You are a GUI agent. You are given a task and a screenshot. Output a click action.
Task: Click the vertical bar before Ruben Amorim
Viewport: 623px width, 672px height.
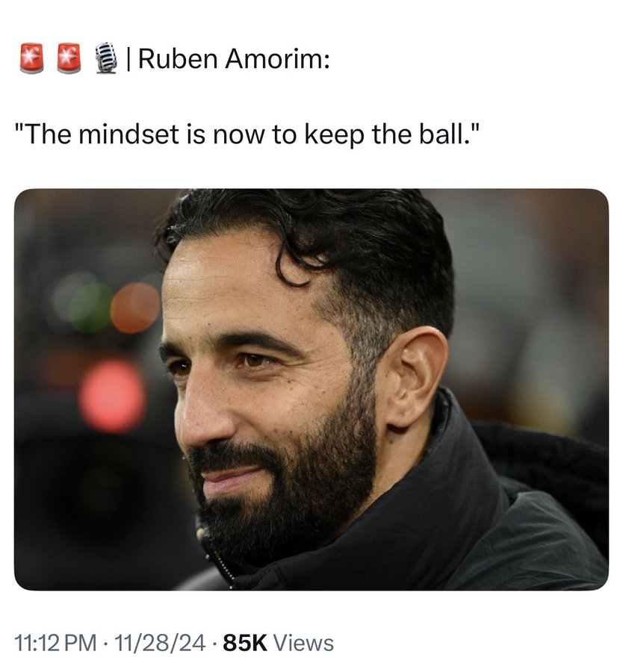(x=129, y=59)
